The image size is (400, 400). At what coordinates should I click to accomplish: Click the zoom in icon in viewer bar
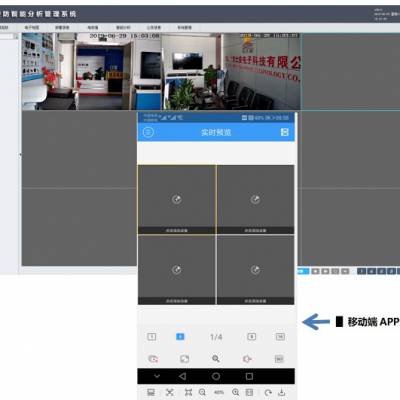(x=236, y=392)
